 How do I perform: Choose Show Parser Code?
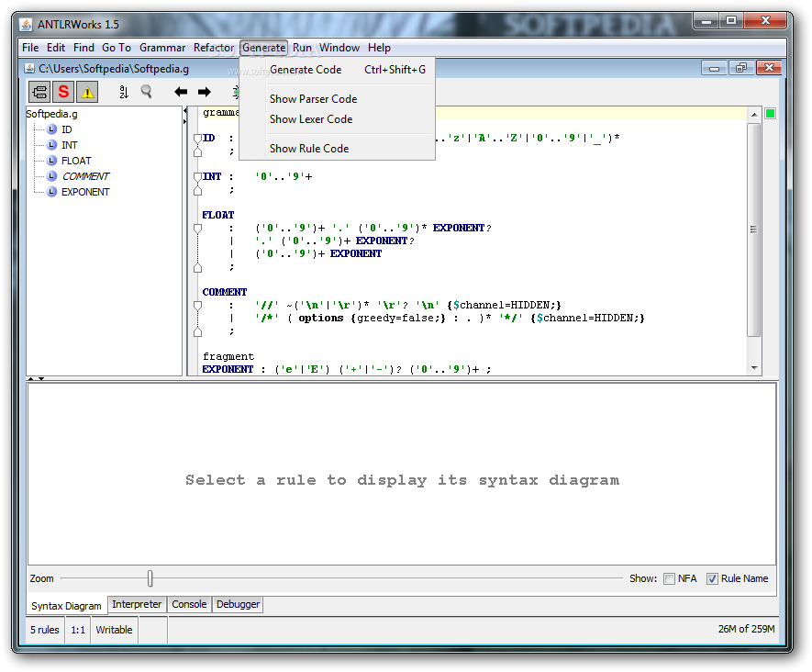click(x=337, y=99)
